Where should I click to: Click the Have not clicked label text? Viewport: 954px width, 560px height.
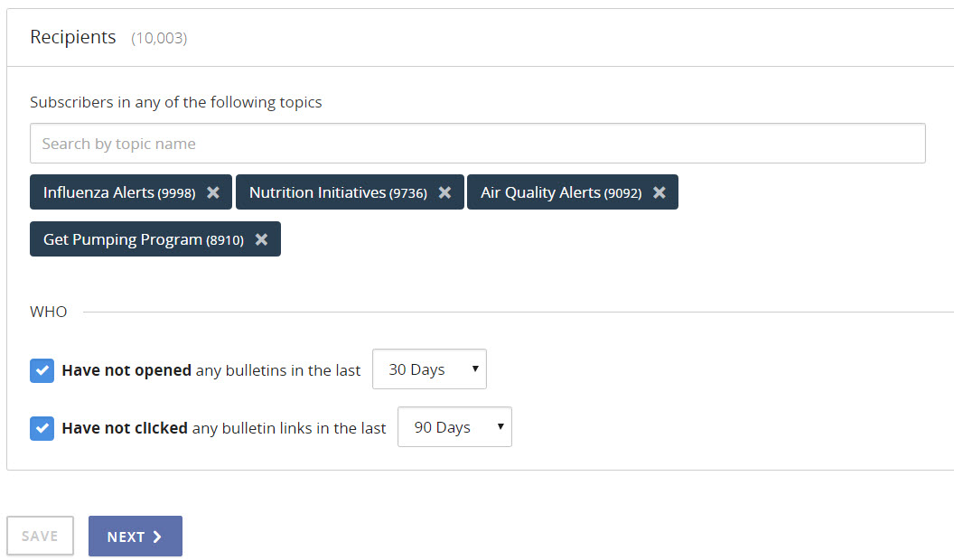[x=223, y=428]
